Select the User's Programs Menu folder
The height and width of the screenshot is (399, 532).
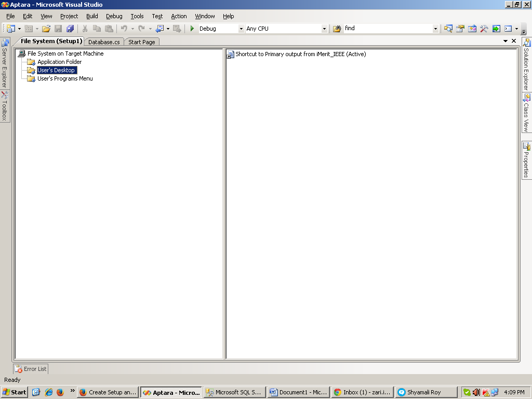pyautogui.click(x=65, y=78)
